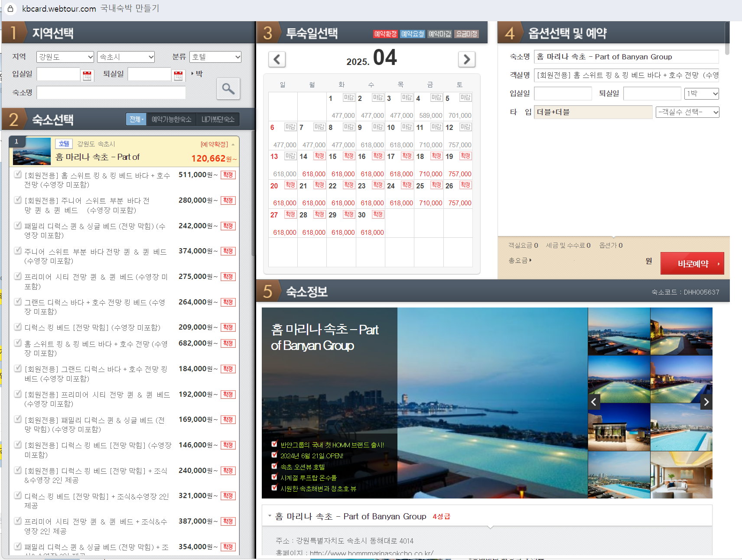Click the 숙소명 search input field
Image resolution: width=742 pixels, height=560 pixels.
pos(111,93)
